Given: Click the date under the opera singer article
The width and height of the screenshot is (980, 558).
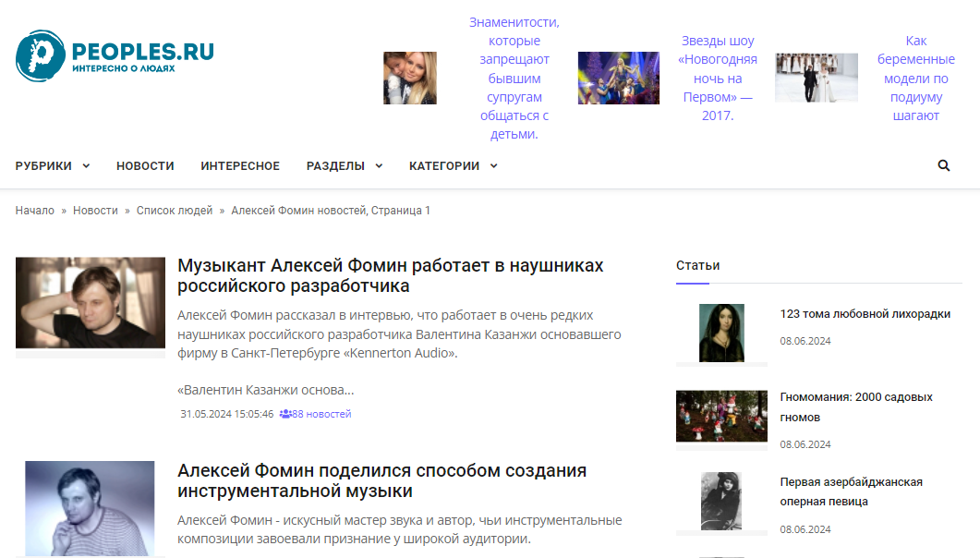Looking at the screenshot, I should click(805, 529).
